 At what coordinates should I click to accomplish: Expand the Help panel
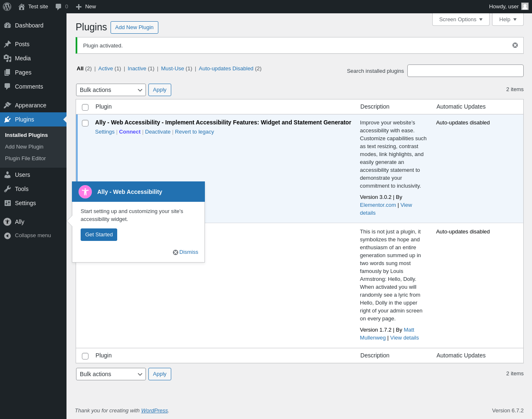tap(508, 20)
